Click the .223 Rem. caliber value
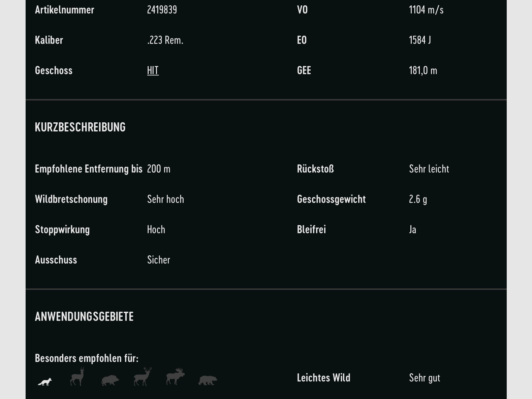This screenshot has width=532, height=399. click(x=165, y=40)
